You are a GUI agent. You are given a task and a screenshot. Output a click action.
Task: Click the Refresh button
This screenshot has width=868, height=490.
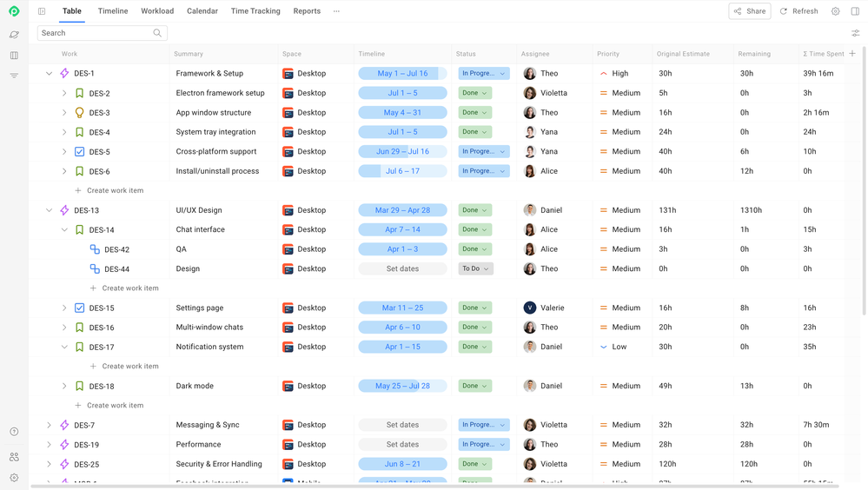(798, 11)
